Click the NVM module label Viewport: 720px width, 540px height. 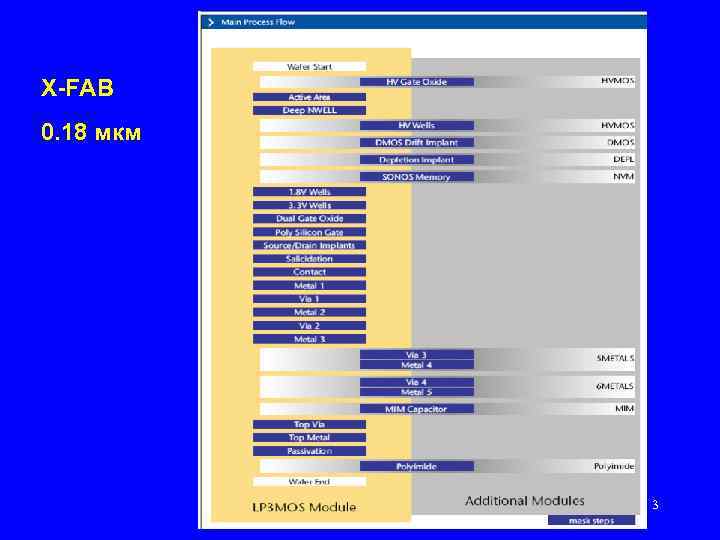pyautogui.click(x=624, y=176)
